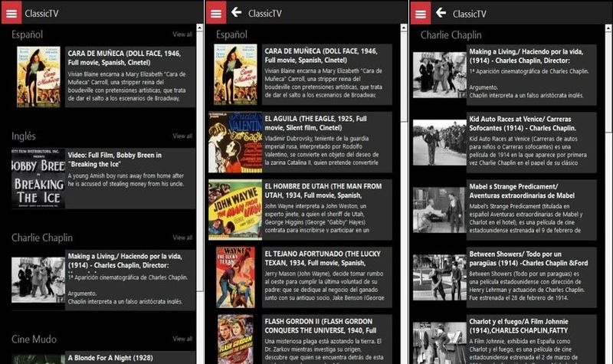Open Cara de Muñeca poster in left panel

38,77
